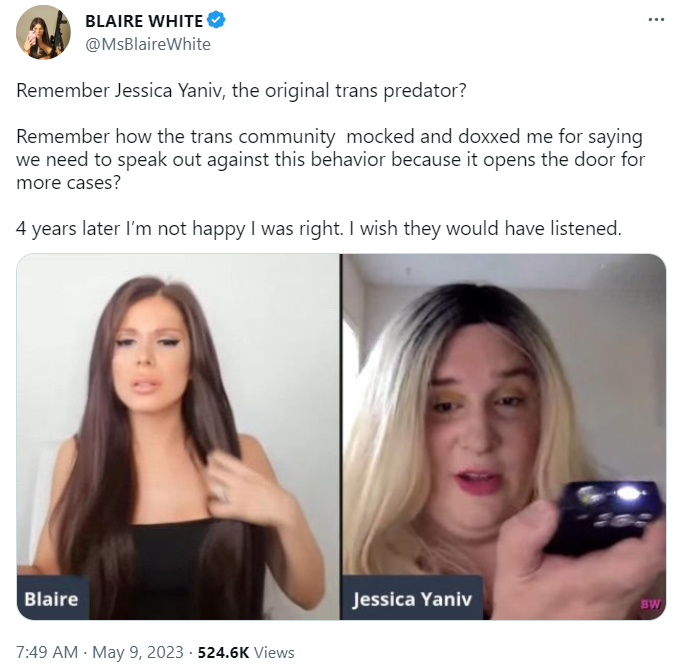Click the '4 years later' closing sentence
674x666 pixels.
tap(319, 228)
